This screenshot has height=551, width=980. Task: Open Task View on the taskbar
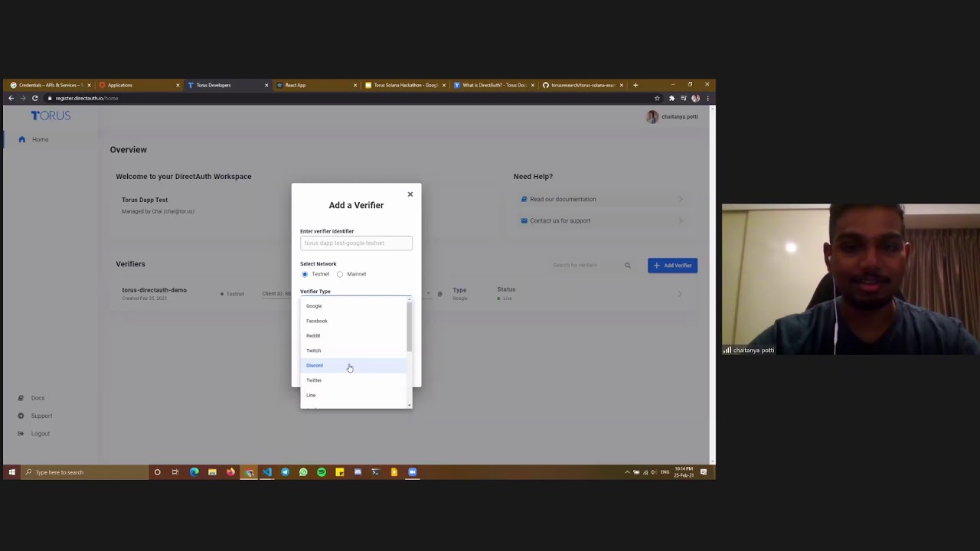tap(175, 472)
